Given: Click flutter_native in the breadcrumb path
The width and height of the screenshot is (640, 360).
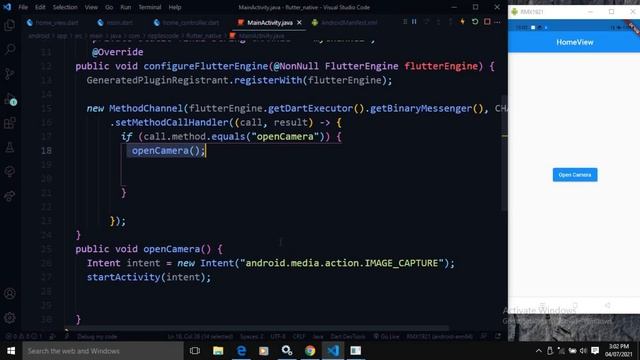Looking at the screenshot, I should [x=203, y=36].
